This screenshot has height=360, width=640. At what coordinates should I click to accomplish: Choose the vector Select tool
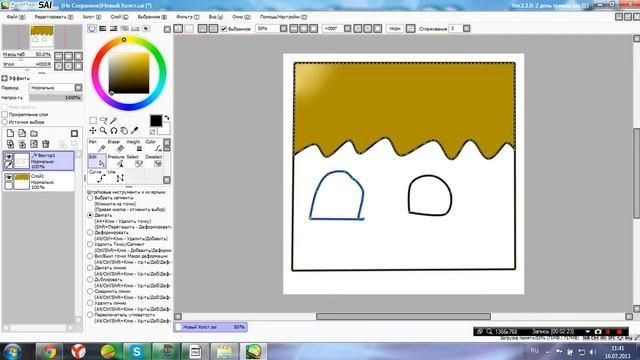click(x=135, y=161)
